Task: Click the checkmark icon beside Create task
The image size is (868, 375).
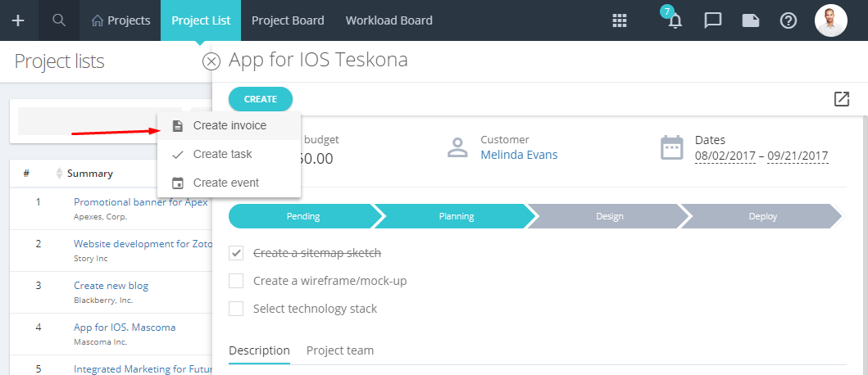Action: (x=178, y=155)
